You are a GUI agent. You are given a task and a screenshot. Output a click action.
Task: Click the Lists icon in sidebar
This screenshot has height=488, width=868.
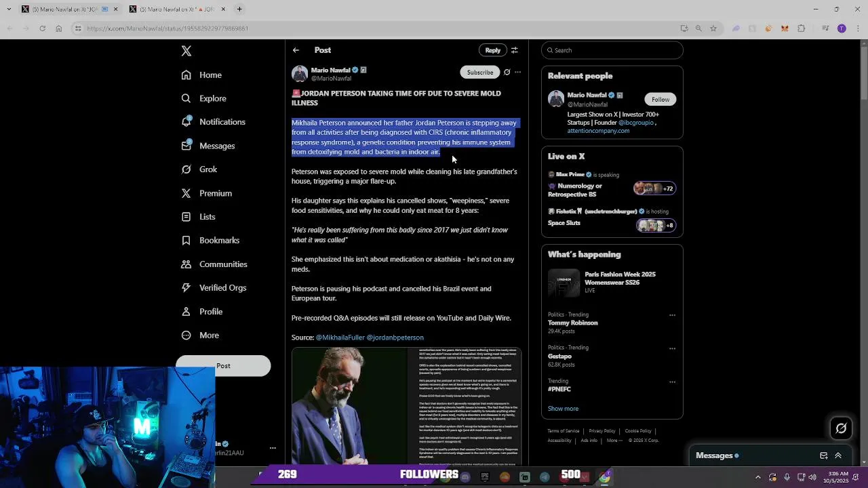(186, 217)
